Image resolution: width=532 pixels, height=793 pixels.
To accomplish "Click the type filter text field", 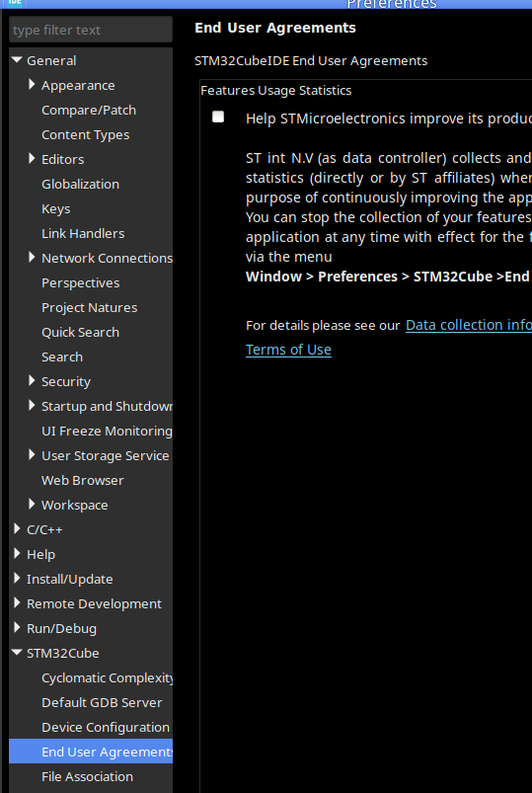I will pyautogui.click(x=91, y=30).
